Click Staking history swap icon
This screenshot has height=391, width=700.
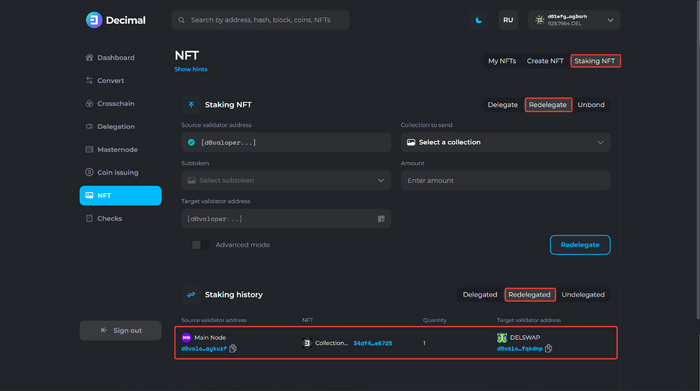[x=191, y=295]
